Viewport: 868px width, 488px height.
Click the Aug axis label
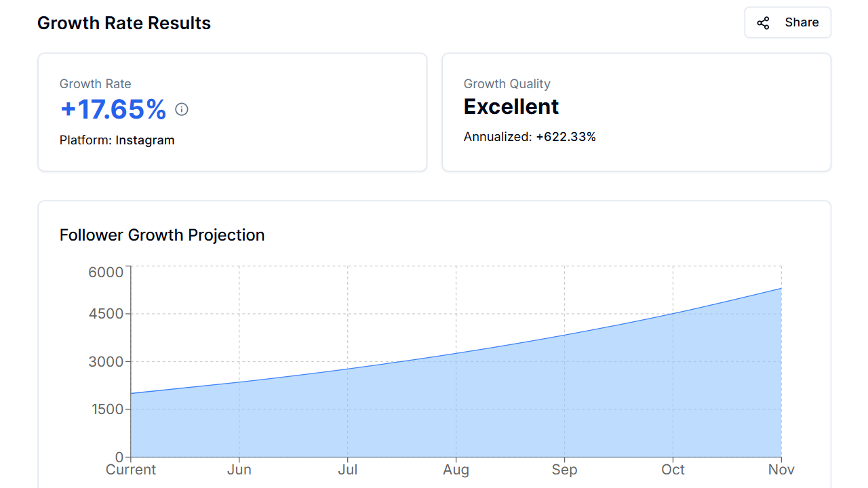tap(456, 469)
